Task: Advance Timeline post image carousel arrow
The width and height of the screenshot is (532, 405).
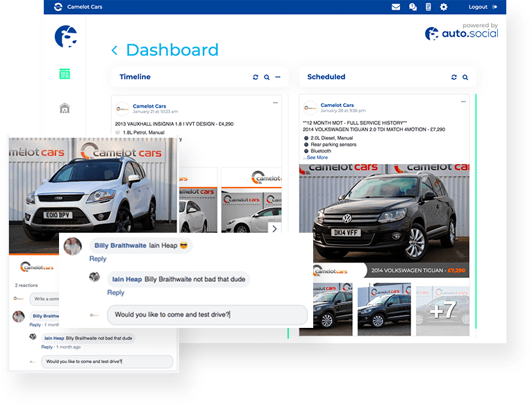Action: (274, 229)
